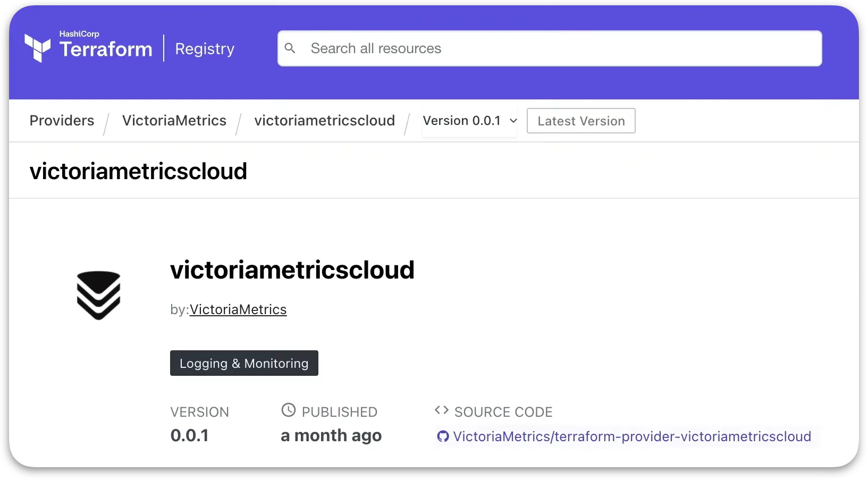The height and width of the screenshot is (480, 868).
Task: Open the VictoriaMetrics breadcrumb item
Action: pyautogui.click(x=174, y=121)
